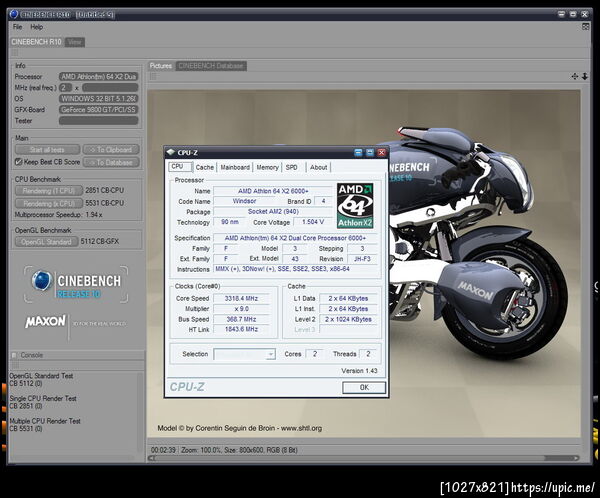Click the move/pan icon above picture

575,77
